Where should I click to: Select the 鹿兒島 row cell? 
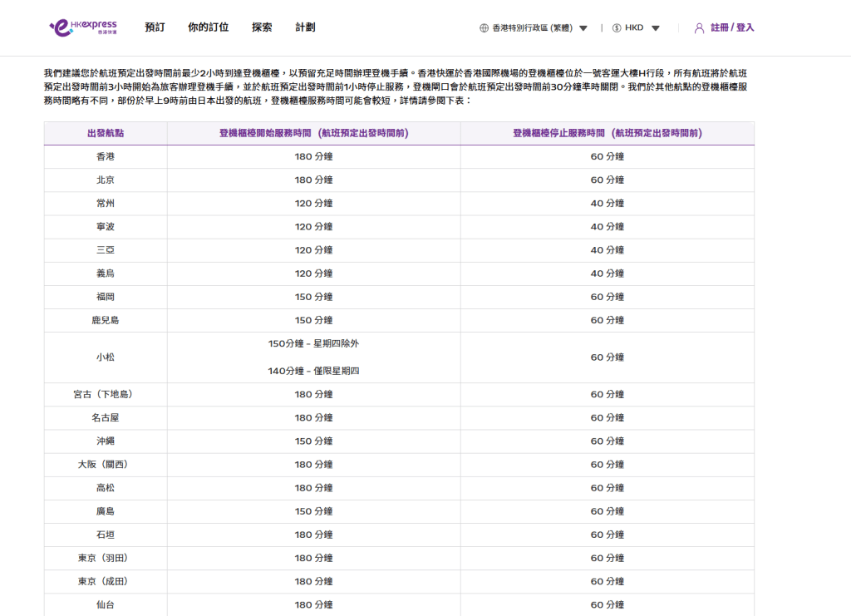pos(106,320)
